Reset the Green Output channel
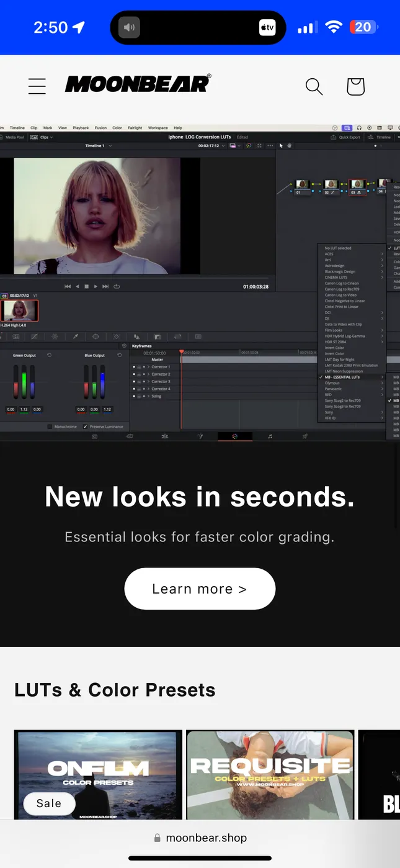This screenshot has height=868, width=400. [49, 356]
